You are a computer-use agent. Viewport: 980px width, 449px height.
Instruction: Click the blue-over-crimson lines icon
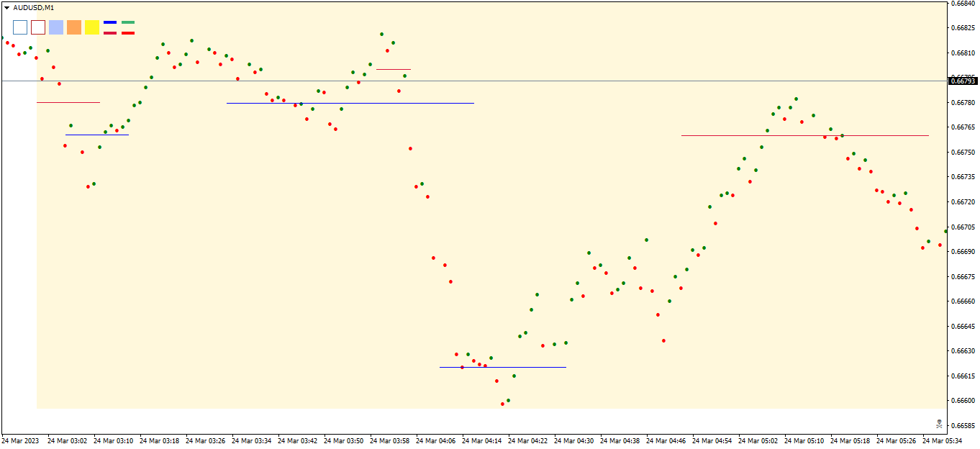110,27
